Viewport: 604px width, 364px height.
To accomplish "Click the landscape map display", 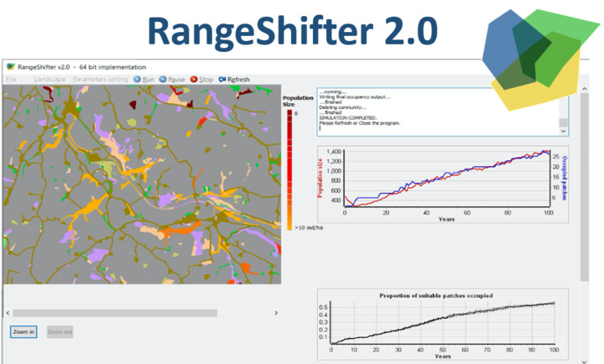I will [x=142, y=185].
